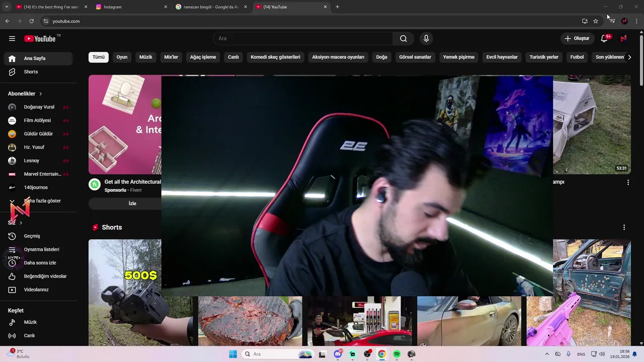Open Doğanay Vural channel
Image resolution: width=644 pixels, height=362 pixels.
(39, 107)
